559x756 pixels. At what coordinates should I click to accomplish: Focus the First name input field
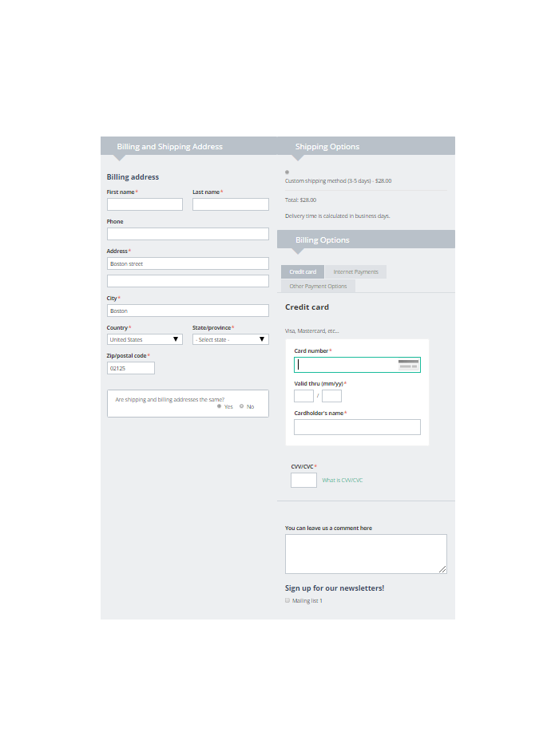click(x=145, y=204)
